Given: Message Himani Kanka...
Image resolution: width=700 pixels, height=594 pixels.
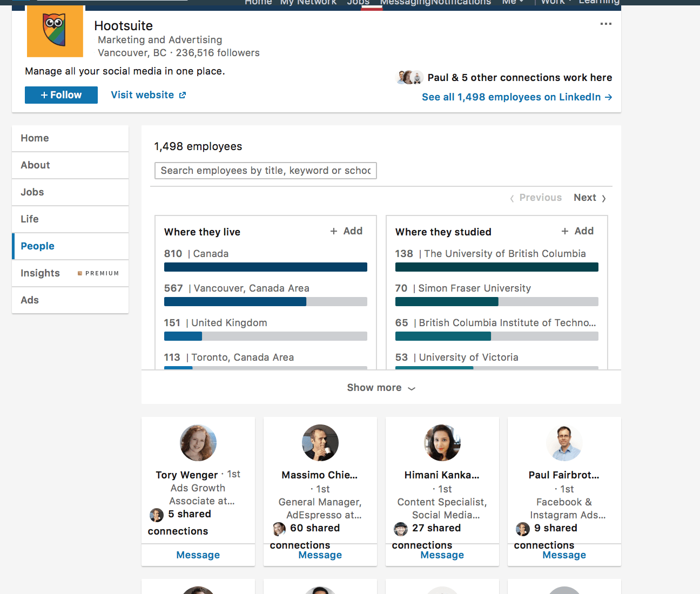Looking at the screenshot, I should 442,555.
